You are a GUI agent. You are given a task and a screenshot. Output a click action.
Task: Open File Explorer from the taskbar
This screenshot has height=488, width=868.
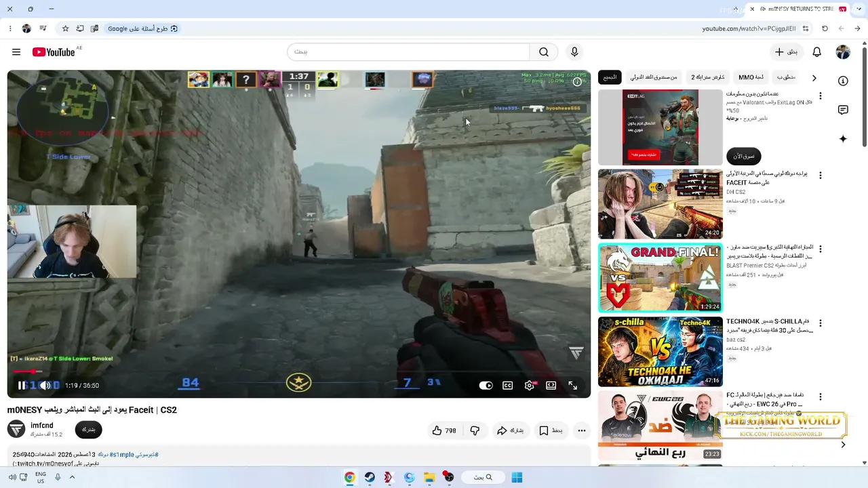(429, 477)
